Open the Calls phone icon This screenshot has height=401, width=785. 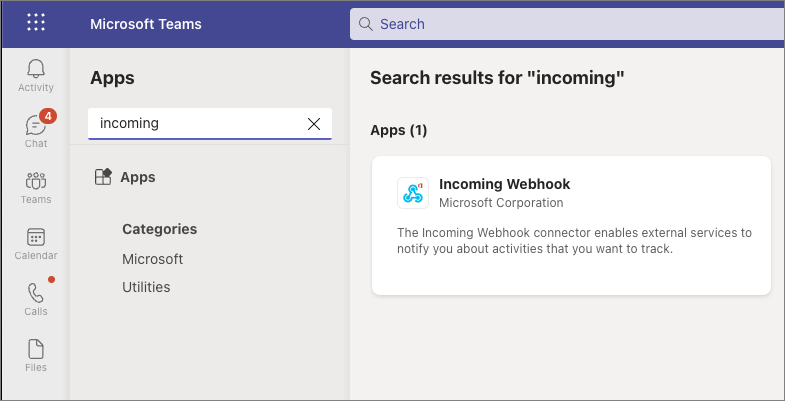coord(36,299)
